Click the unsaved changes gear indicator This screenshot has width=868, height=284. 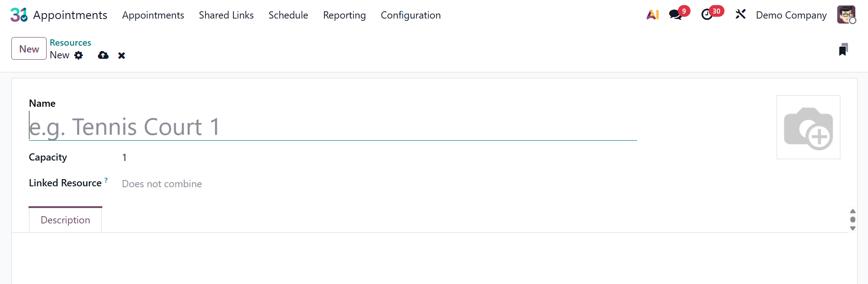pyautogui.click(x=79, y=55)
